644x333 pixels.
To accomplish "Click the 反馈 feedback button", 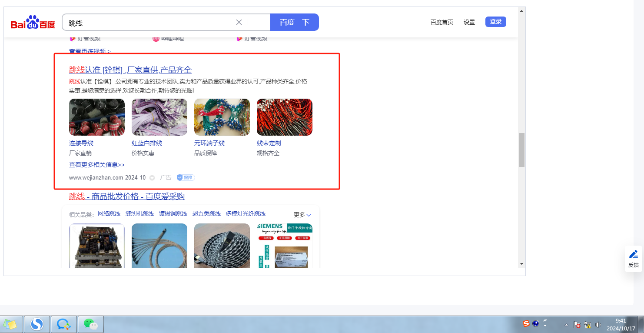I will (634, 259).
